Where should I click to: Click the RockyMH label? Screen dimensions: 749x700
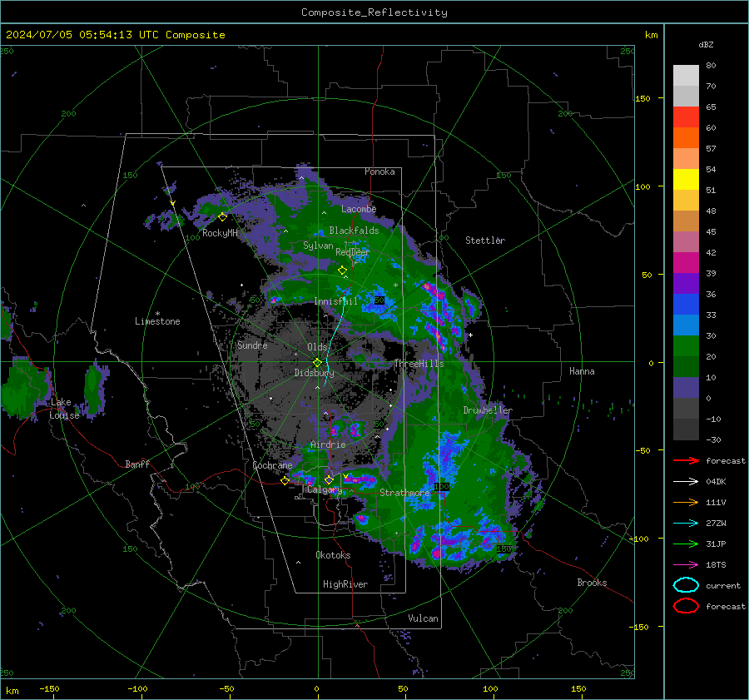(x=220, y=233)
